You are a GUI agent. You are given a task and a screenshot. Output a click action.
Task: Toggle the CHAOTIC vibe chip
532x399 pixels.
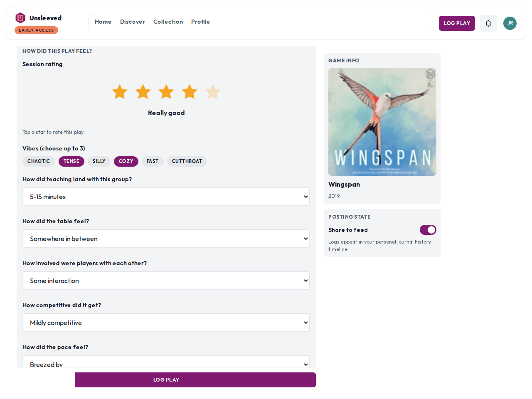click(39, 161)
